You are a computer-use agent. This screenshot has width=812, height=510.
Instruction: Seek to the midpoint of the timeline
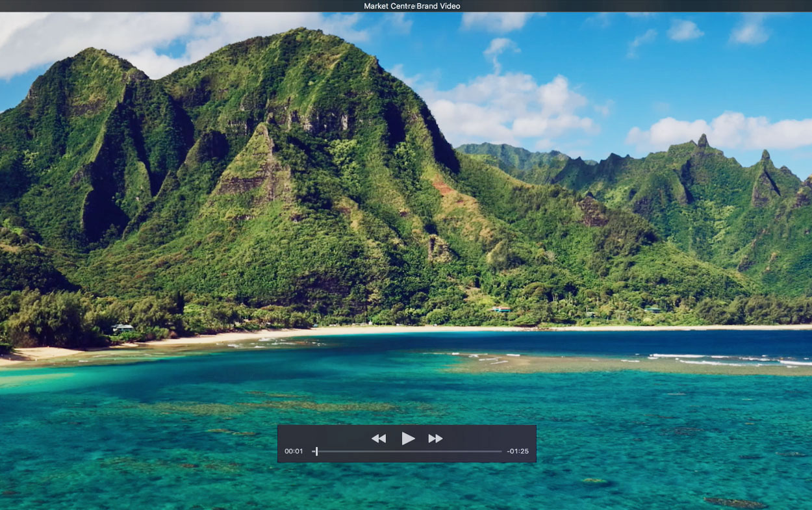coord(407,452)
